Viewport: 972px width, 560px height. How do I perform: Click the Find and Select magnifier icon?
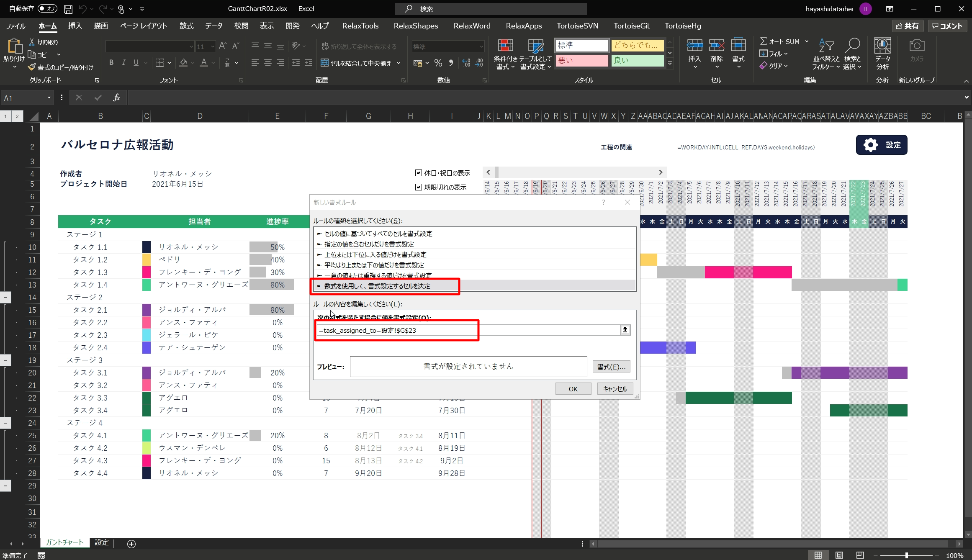[852, 45]
